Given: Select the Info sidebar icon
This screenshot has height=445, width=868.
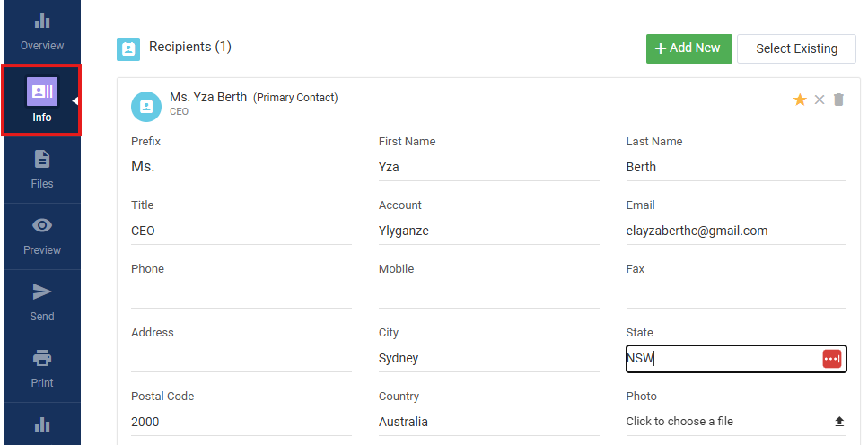Looking at the screenshot, I should (42, 92).
